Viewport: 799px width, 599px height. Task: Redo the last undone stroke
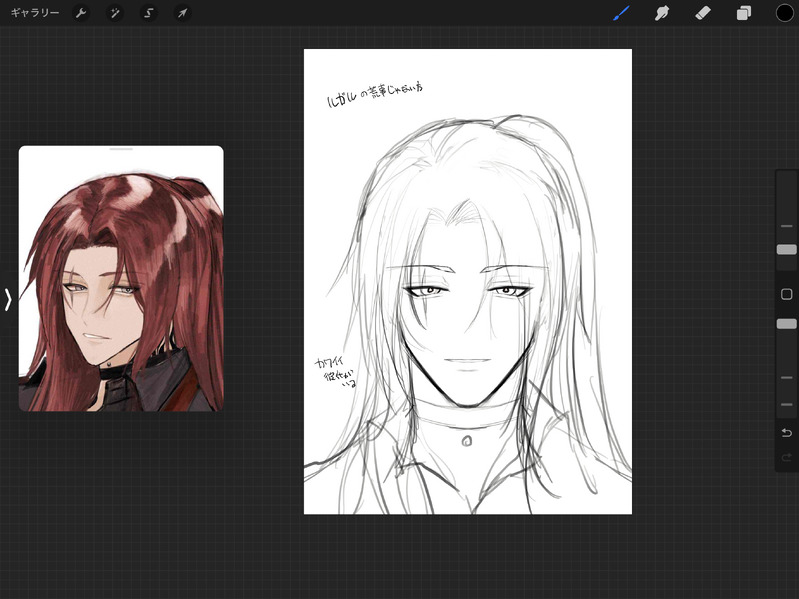[x=786, y=457]
